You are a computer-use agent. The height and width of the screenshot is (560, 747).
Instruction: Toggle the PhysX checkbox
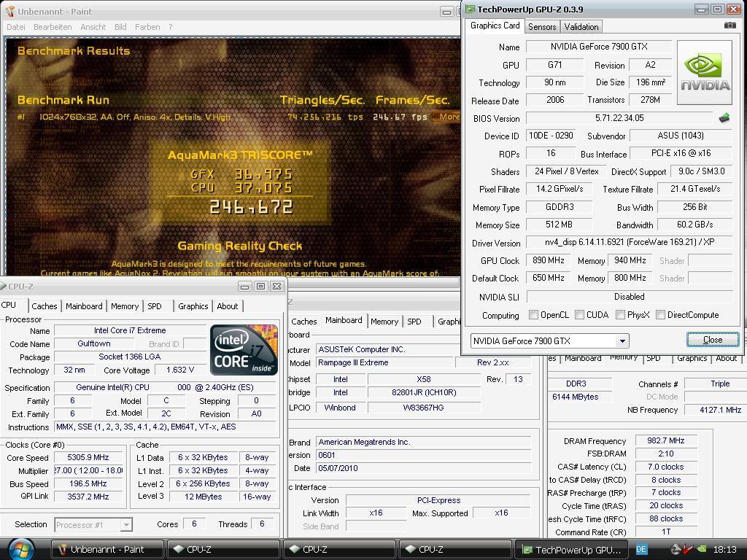620,315
